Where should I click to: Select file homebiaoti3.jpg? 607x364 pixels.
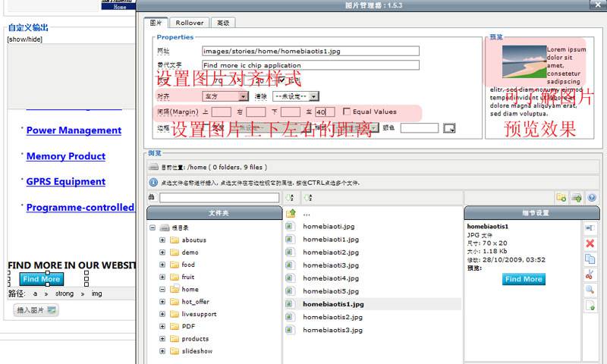(331, 265)
